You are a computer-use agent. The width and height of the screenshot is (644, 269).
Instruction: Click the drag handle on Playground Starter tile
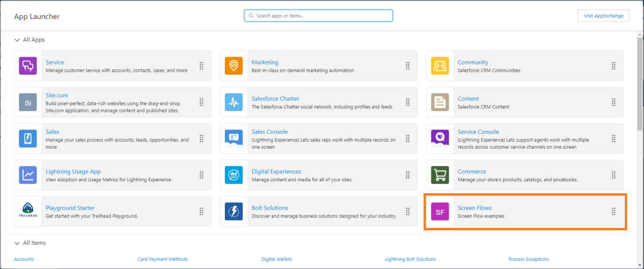click(202, 212)
